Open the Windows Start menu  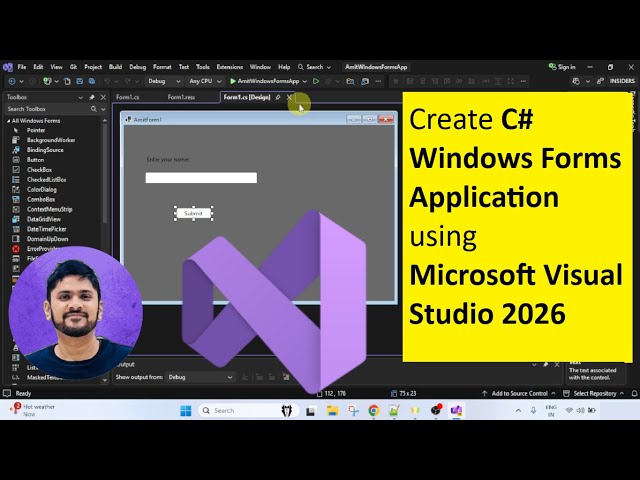[186, 411]
